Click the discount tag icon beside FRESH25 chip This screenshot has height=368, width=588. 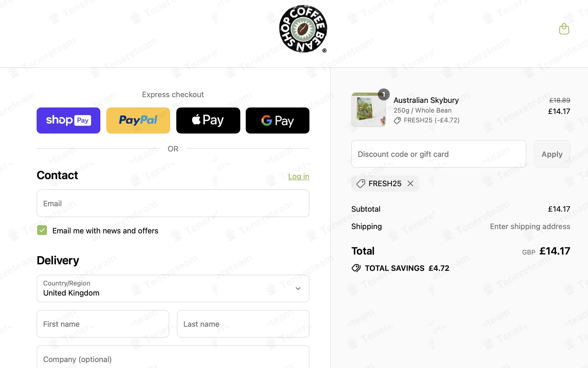[x=361, y=184]
